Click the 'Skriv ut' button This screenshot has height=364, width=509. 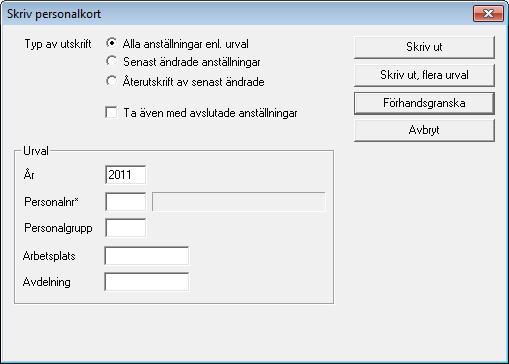click(x=424, y=47)
